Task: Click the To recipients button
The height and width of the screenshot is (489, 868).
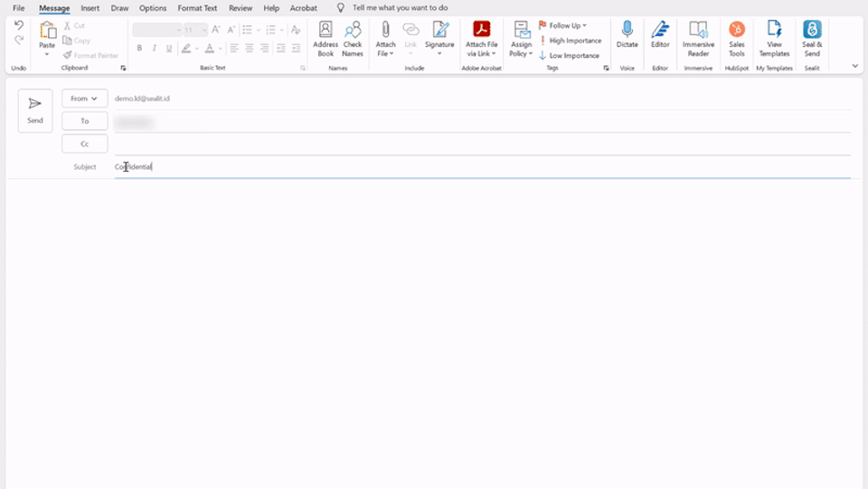Action: [x=85, y=121]
